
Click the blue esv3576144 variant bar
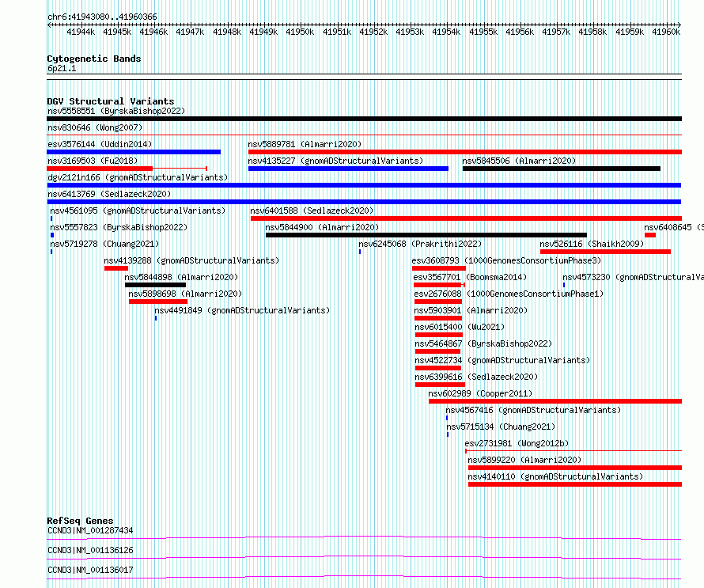click(134, 152)
